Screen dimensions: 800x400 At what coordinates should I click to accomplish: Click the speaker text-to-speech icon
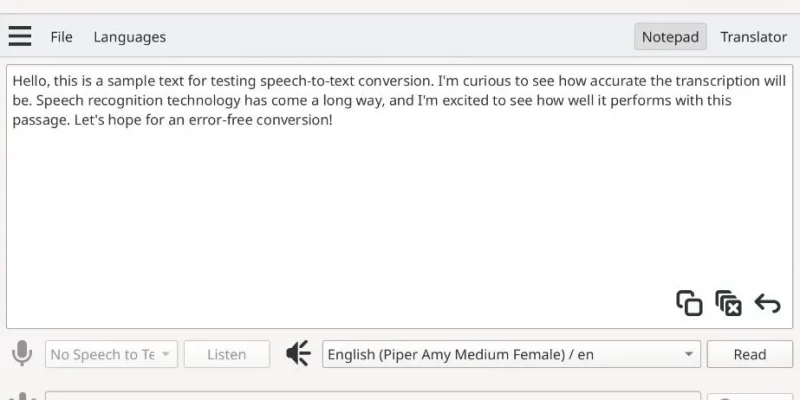click(x=298, y=354)
